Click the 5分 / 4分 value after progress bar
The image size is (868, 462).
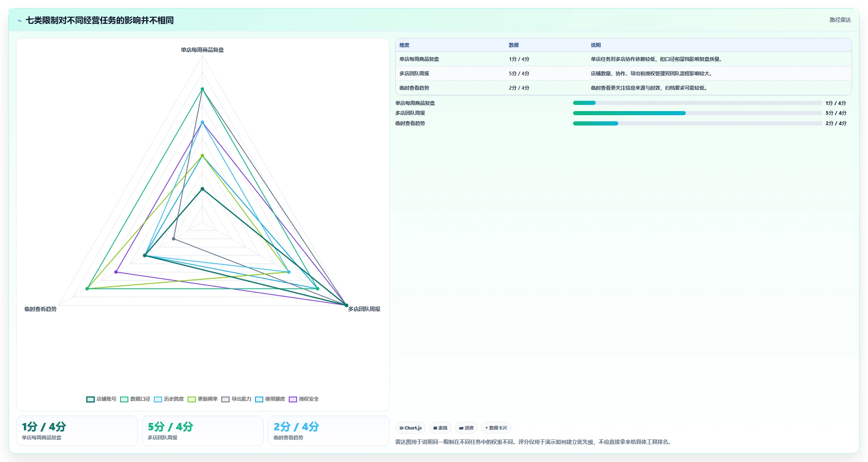[836, 113]
